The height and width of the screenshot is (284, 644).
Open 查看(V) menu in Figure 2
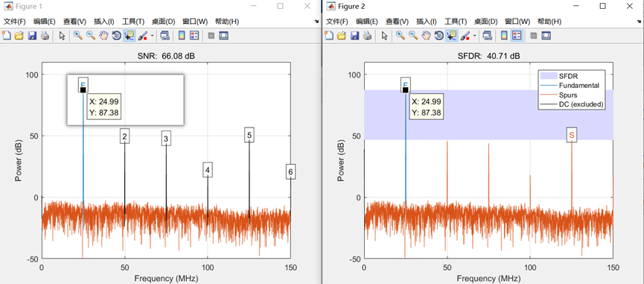pyautogui.click(x=396, y=22)
